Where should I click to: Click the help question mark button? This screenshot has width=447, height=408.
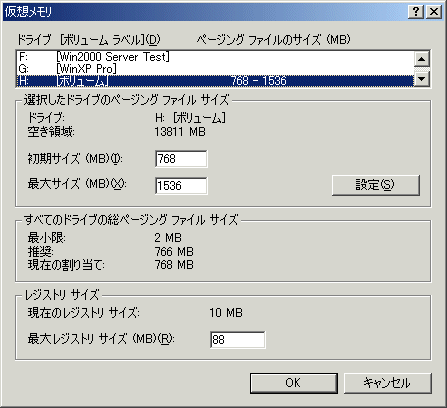[x=416, y=12]
